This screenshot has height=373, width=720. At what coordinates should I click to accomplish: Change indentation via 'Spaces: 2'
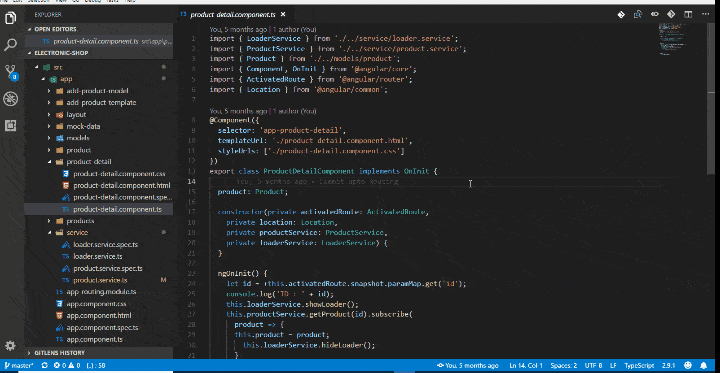coord(563,366)
